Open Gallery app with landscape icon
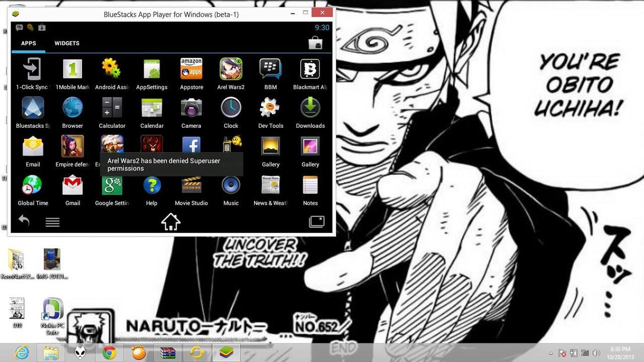Screen dimensions: 644x362 [x=271, y=146]
